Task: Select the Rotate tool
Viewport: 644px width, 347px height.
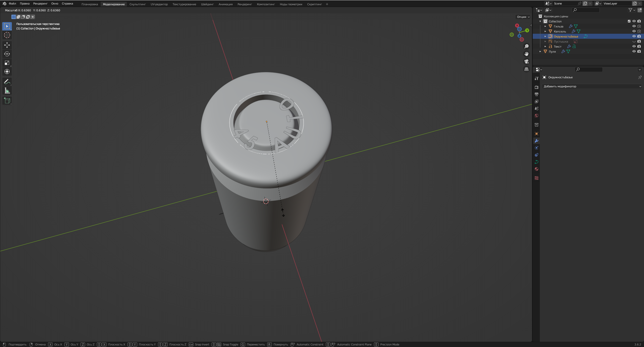Action: [x=7, y=54]
